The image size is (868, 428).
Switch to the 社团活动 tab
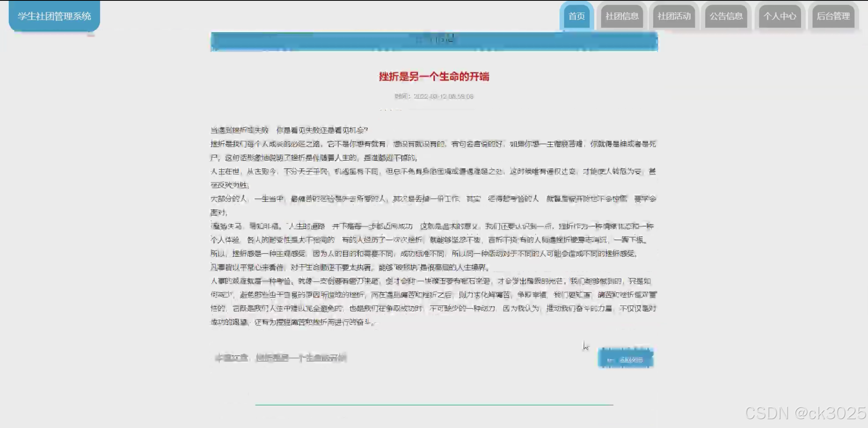point(674,16)
